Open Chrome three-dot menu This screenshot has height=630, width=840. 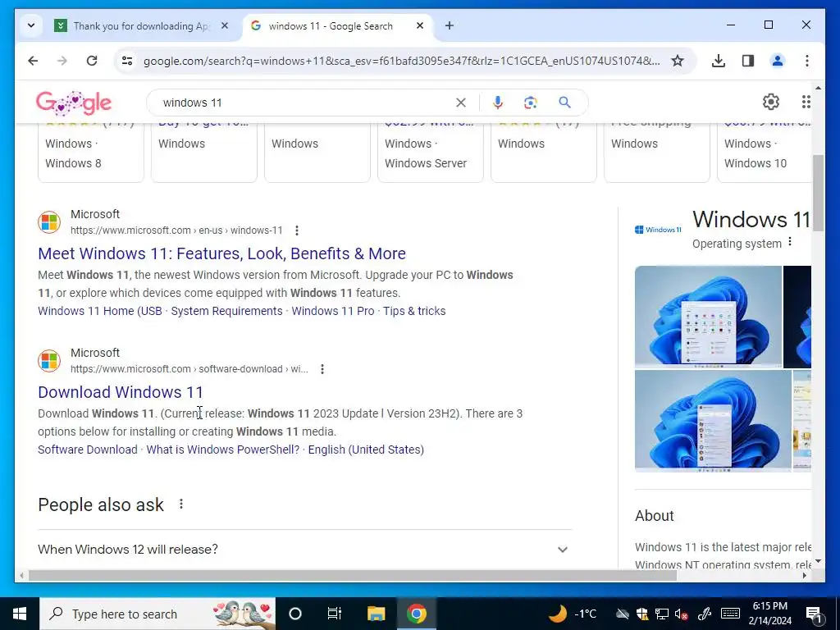tap(807, 61)
